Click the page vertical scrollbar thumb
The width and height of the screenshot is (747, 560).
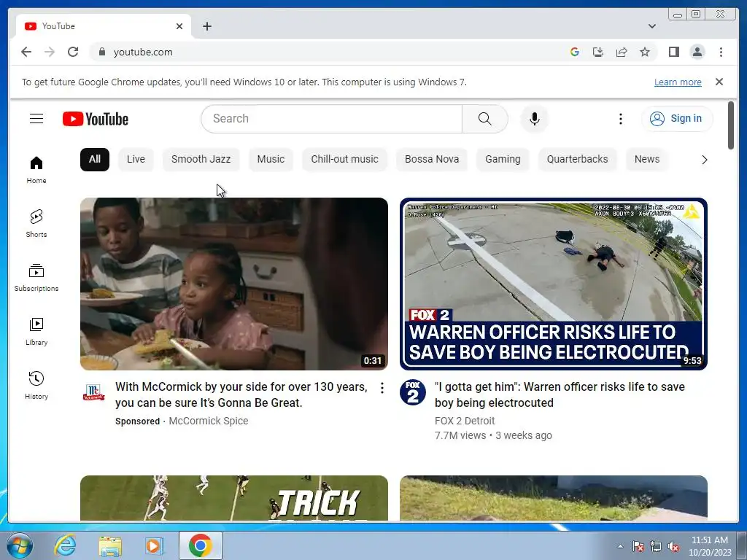(x=731, y=125)
